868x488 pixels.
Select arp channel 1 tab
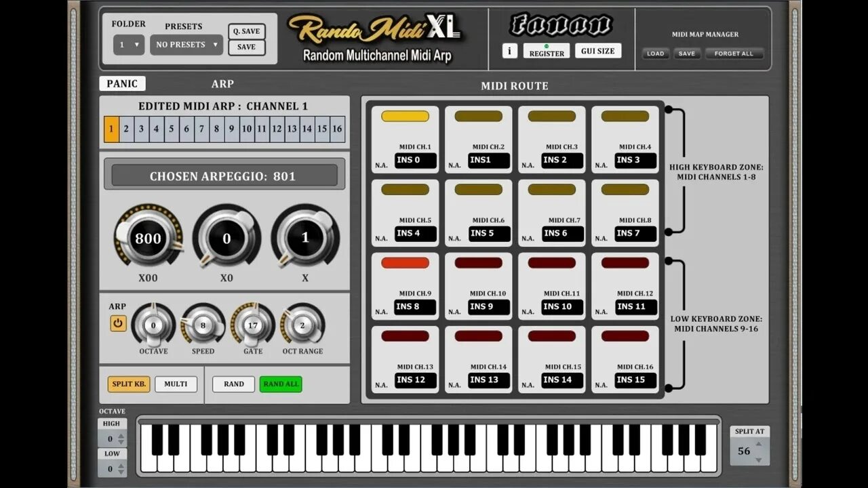(x=111, y=129)
